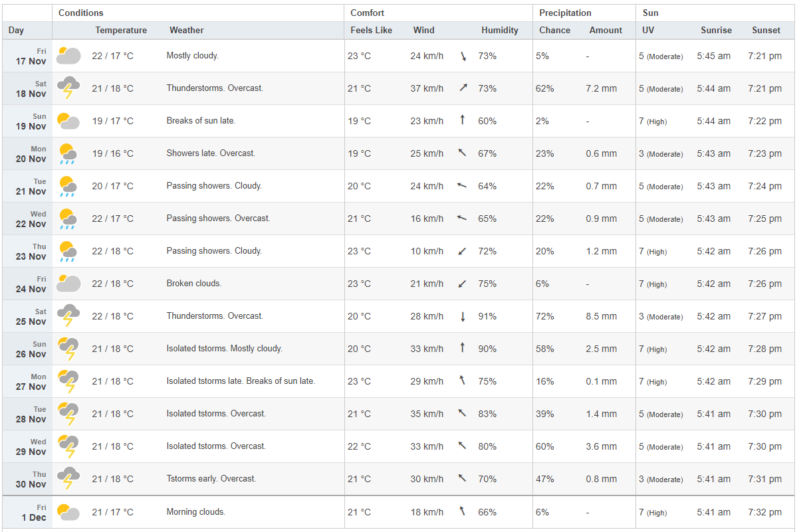Screen dimensions: 799x532
Task: Click the wind direction arrow for 25 Nov
Action: click(x=463, y=316)
